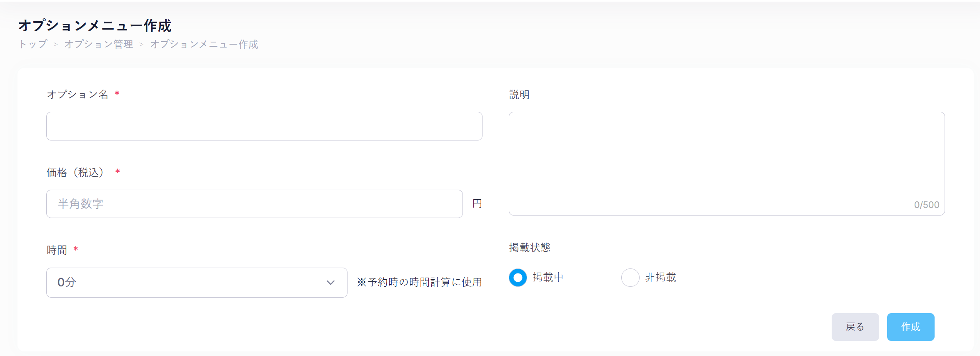Image resolution: width=980 pixels, height=356 pixels.
Task: Click the 円 currency suffix
Action: 477,203
